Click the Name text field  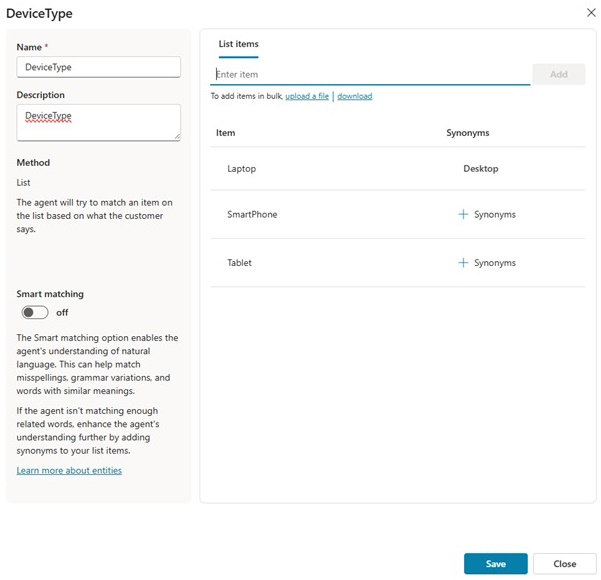point(98,67)
